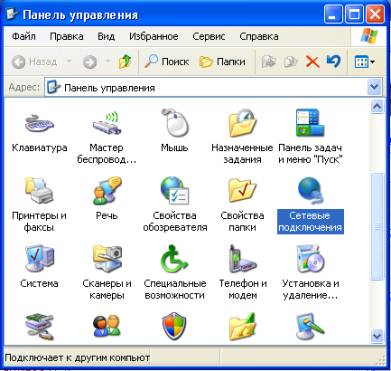Open Сканеры и камеры icon
Screen dimensions: 391x371
tap(107, 258)
